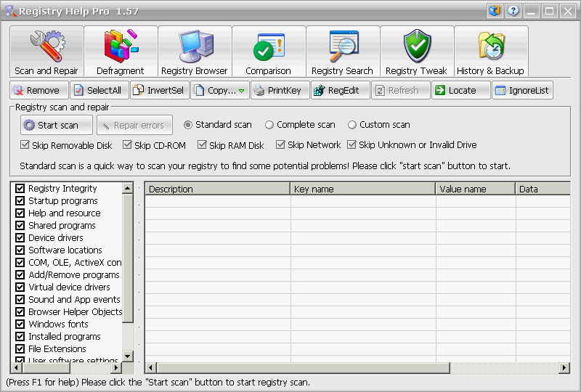Open History & Backup tab
Viewport: 581px width, 392px height.
(492, 52)
